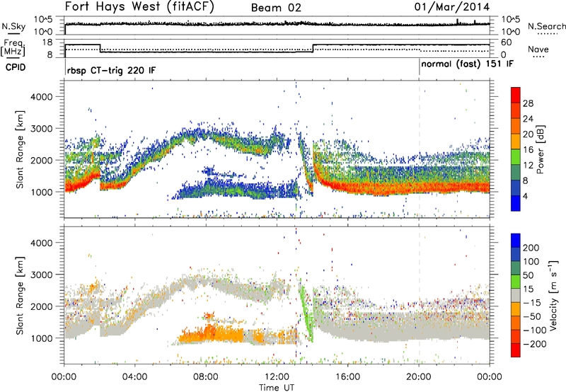Click '50' on the Velocity color bar
Screen dimensions: 566x392
(528, 275)
